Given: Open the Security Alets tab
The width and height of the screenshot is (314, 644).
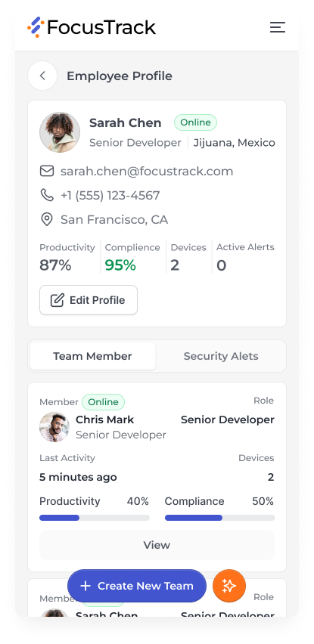Looking at the screenshot, I should [221, 356].
